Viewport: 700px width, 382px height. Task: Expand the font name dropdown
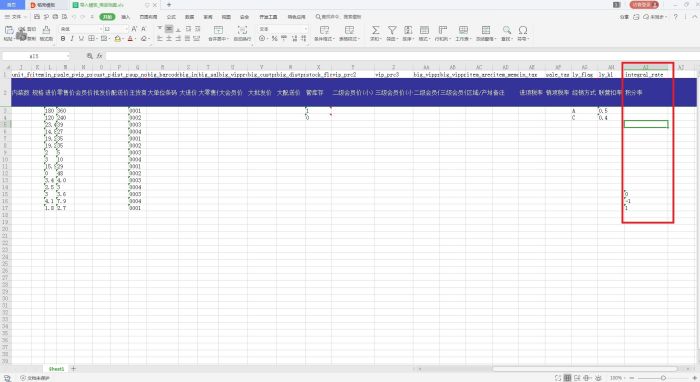[x=100, y=29]
